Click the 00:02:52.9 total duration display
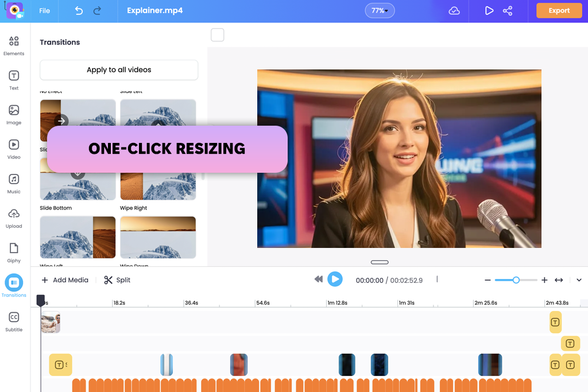588x392 pixels. click(406, 280)
